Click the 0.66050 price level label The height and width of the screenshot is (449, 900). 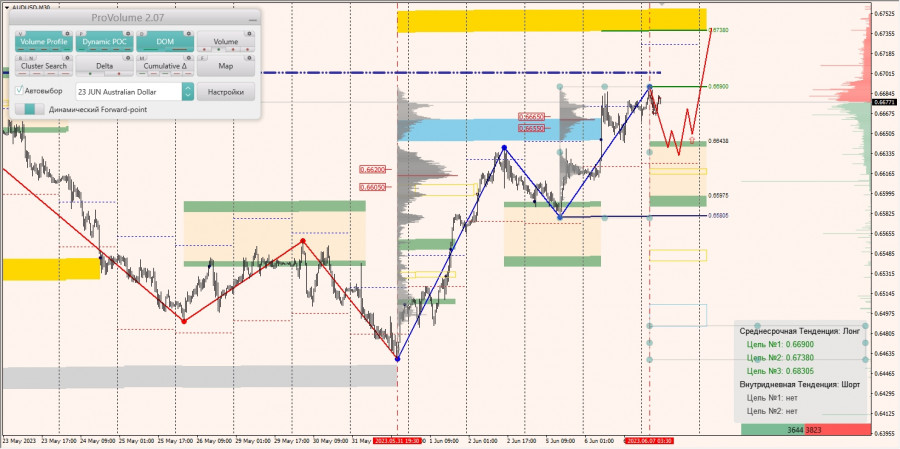tap(372, 187)
